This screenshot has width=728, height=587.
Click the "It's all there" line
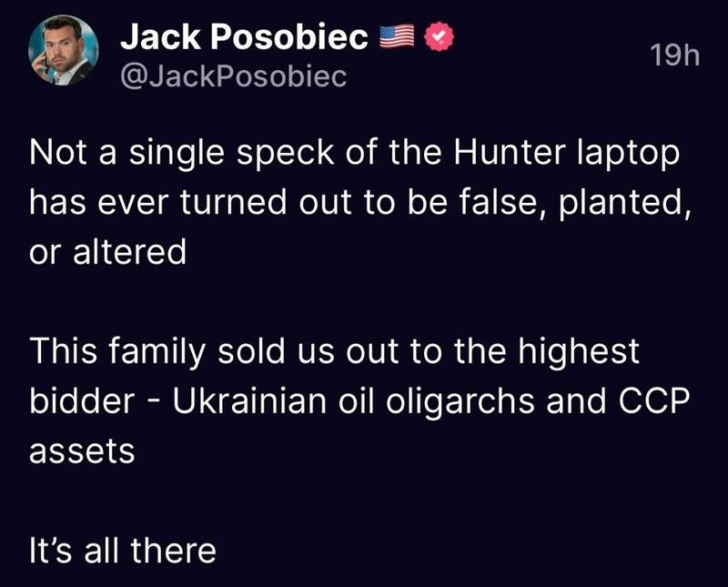coord(123,551)
